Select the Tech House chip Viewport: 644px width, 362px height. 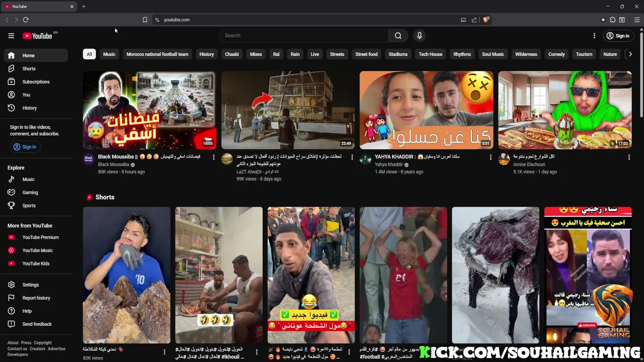pos(430,54)
